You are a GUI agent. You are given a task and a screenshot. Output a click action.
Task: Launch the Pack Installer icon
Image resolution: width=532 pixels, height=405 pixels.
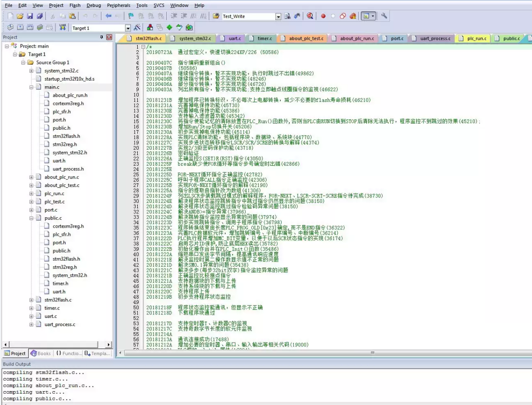[189, 28]
